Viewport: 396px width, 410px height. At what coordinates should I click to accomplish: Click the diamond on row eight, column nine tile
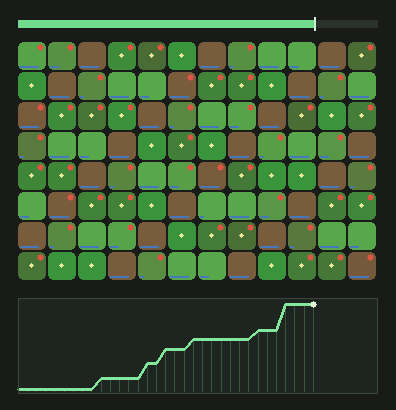(272, 266)
